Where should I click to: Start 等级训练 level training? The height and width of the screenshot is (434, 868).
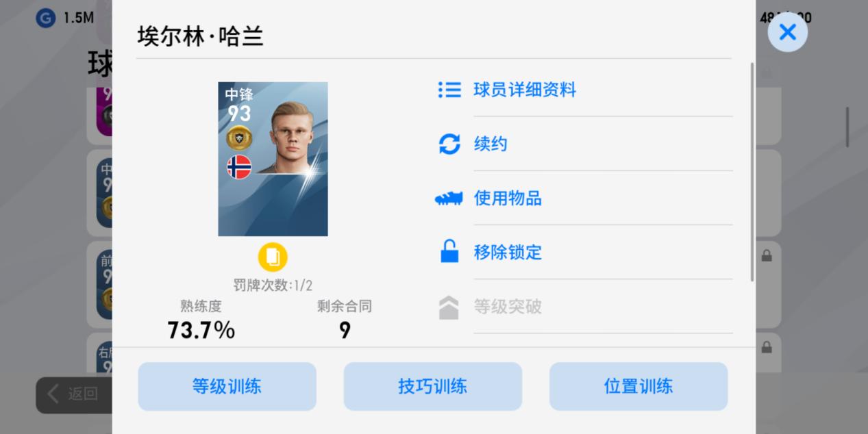(227, 386)
